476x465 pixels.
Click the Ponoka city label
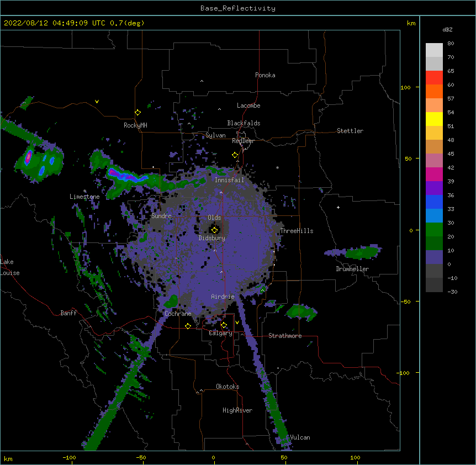(x=265, y=75)
